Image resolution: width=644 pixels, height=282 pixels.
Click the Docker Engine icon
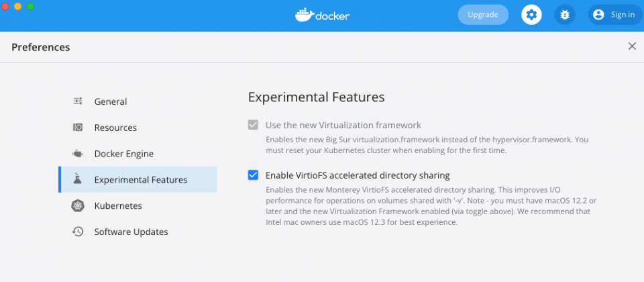tap(78, 154)
